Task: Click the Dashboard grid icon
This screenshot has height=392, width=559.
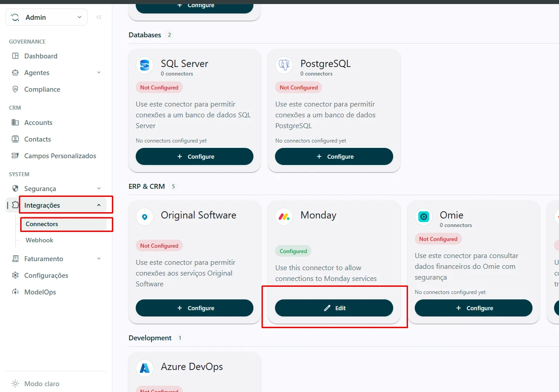Action: point(15,56)
